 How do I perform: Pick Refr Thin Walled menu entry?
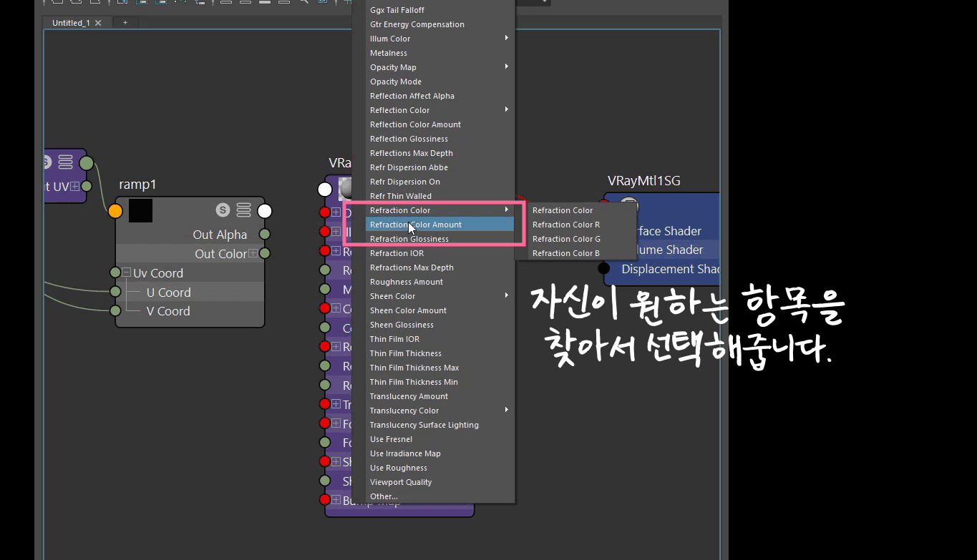440,196
